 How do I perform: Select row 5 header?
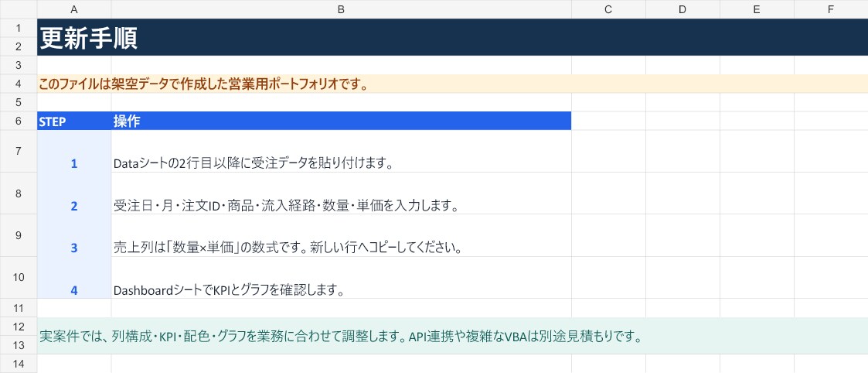(x=19, y=102)
